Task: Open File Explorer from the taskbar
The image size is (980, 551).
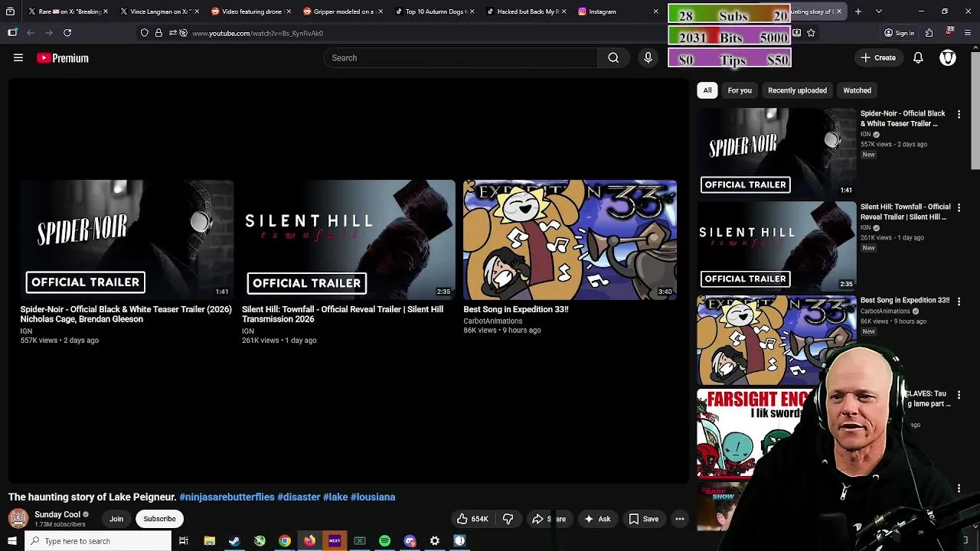Action: (x=209, y=541)
